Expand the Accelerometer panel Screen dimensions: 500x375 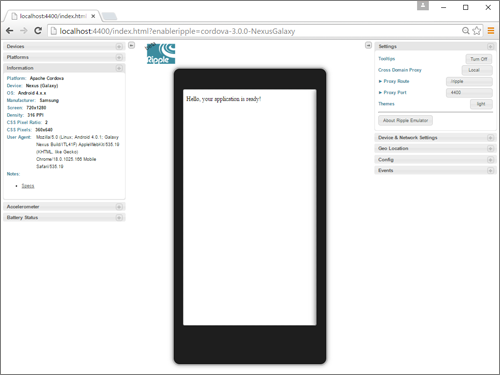[x=64, y=207]
